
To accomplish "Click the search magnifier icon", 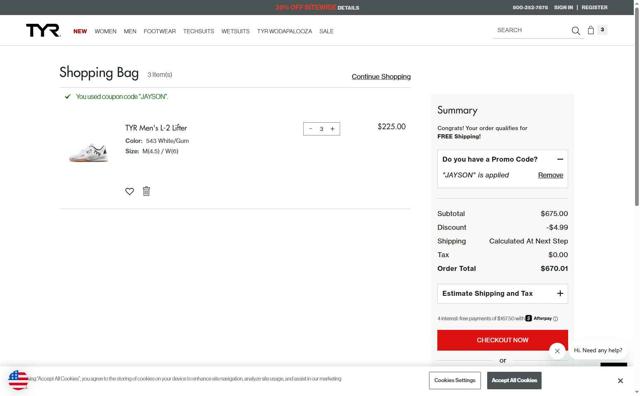I will click(576, 31).
